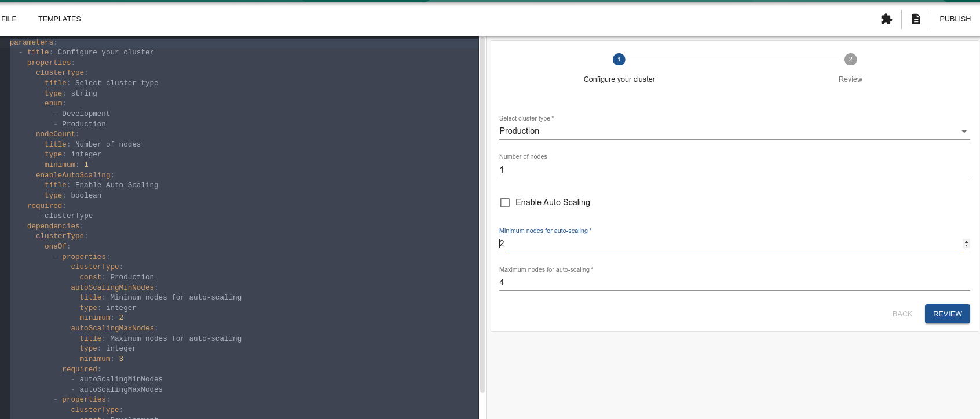Decrease minimum auto-scaling nodes with the down arrow
The width and height of the screenshot is (980, 419).
966,246
